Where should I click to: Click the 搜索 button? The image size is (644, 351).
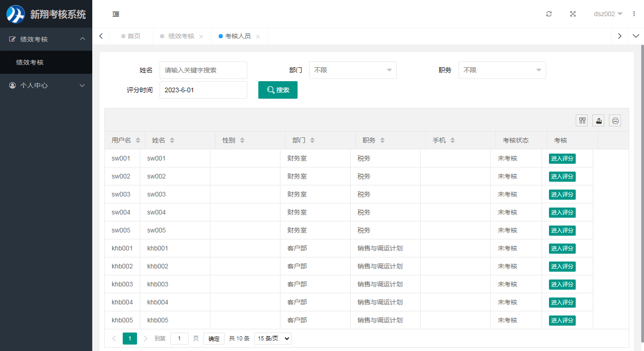pos(278,90)
